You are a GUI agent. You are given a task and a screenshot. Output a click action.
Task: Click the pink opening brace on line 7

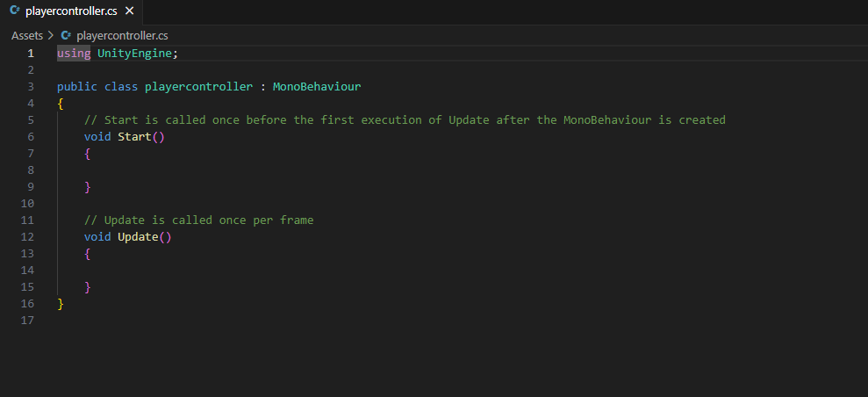(88, 153)
